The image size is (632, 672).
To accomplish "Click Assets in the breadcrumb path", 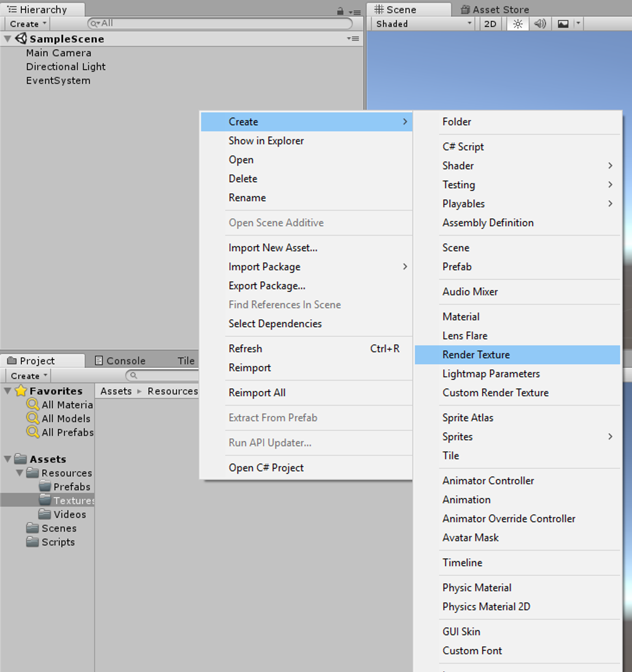I will click(x=116, y=391).
